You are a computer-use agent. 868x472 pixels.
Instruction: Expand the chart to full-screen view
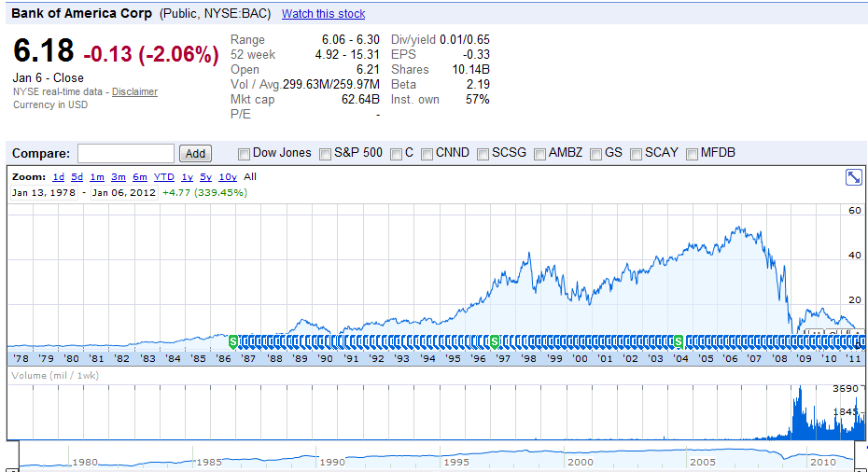853,177
